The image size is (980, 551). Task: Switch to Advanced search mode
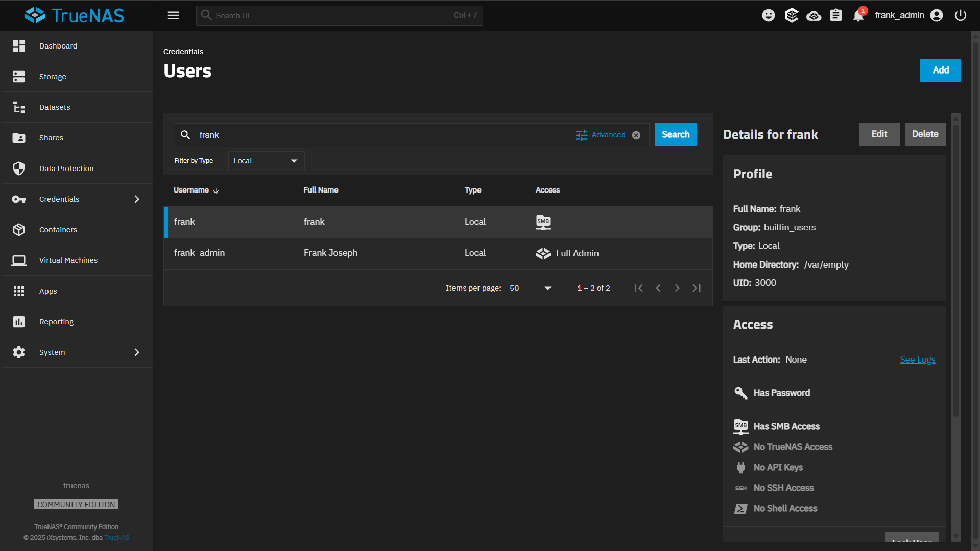[601, 135]
